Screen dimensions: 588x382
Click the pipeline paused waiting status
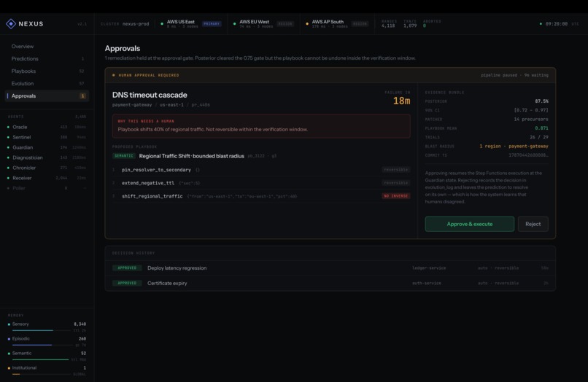coord(514,75)
